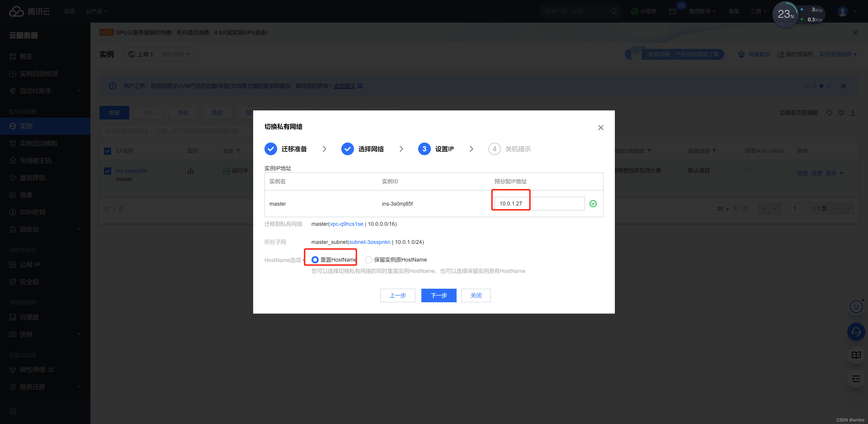868x424 pixels.
Task: Click the 下一步 button
Action: tap(439, 295)
